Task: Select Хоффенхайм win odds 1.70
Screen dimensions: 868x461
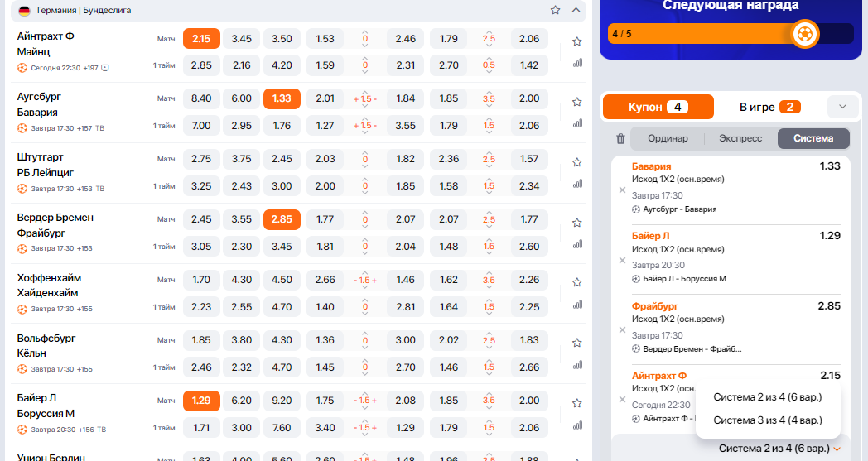Action: pos(201,280)
